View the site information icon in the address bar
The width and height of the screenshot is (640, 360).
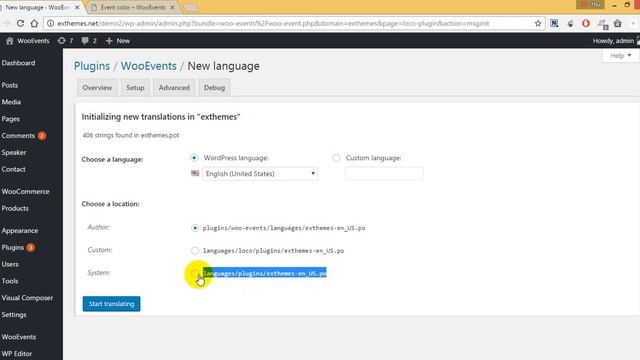[50, 23]
